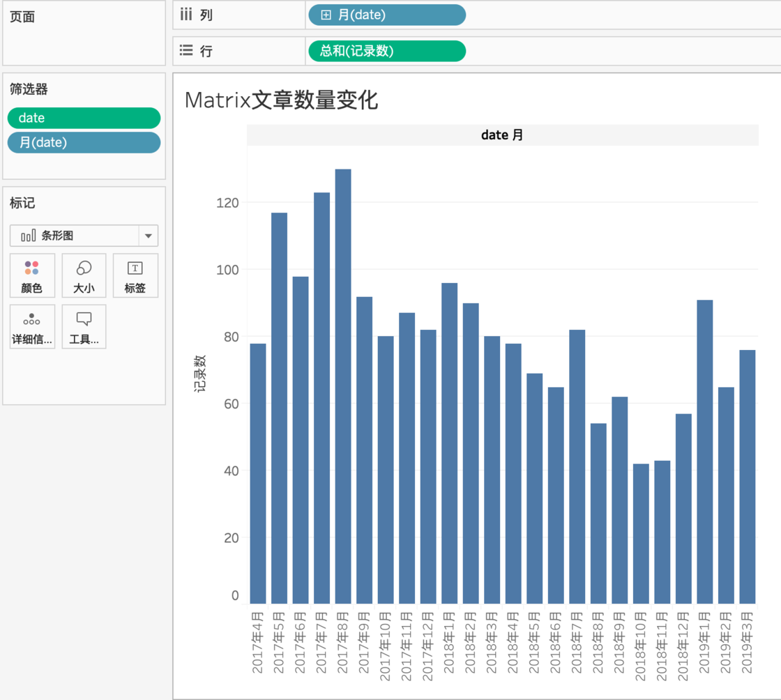Click the 页面 (Pages) shelf title
Screen dimensions: 781x700
[x=22, y=17]
